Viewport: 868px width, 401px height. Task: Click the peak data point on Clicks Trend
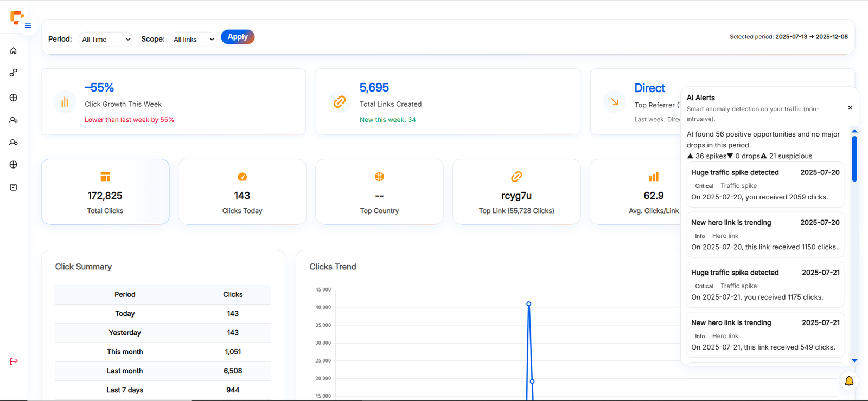(x=528, y=304)
